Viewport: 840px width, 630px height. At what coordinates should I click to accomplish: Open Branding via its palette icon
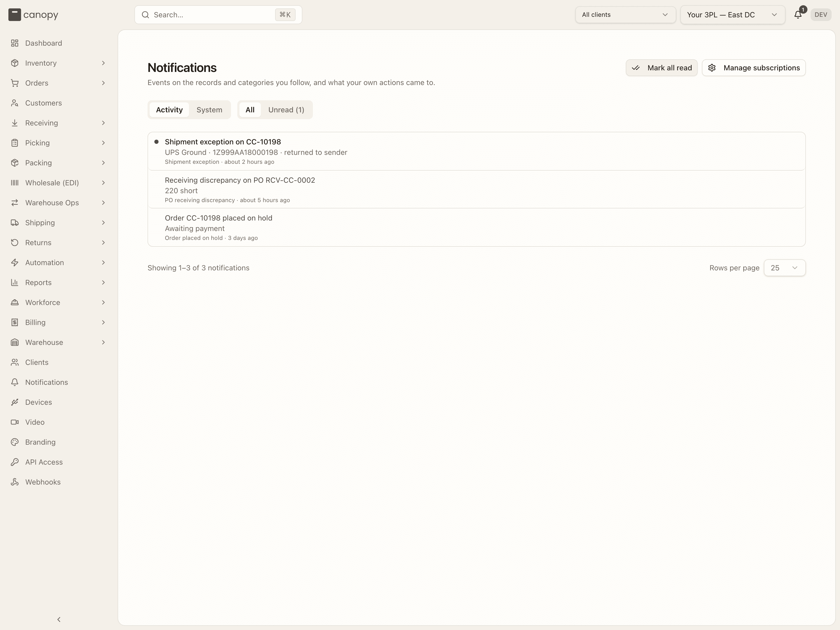click(15, 442)
